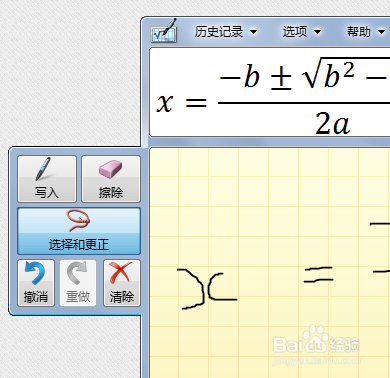Select the handwritten x symbol
This screenshot has height=378, width=390.
(207, 289)
